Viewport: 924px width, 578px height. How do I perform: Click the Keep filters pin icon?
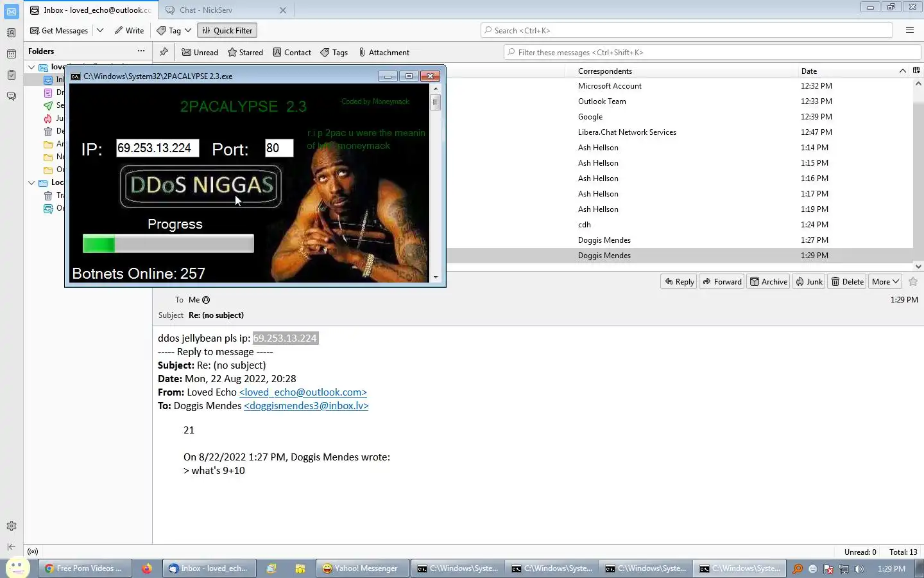[164, 52]
